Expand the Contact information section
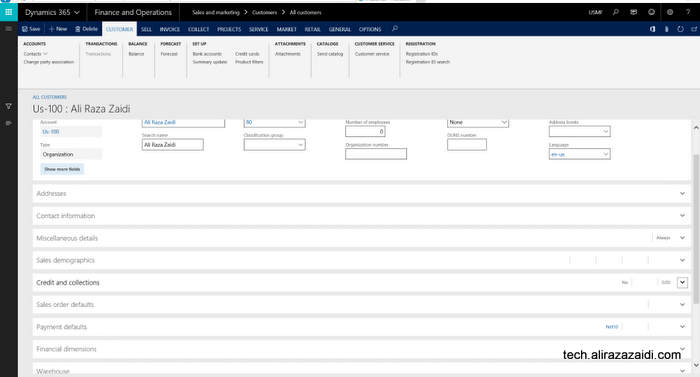700x377 pixels. 362,216
